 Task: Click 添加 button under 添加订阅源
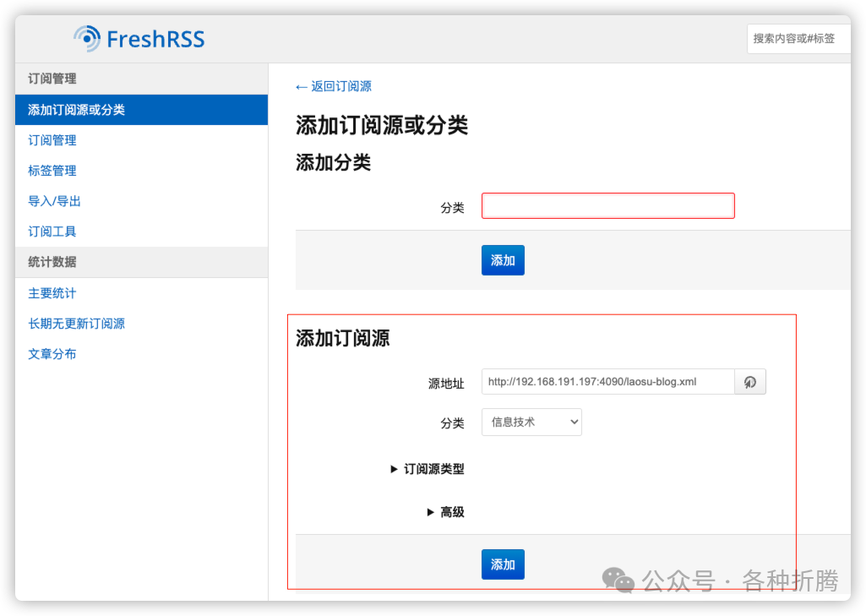pos(503,564)
